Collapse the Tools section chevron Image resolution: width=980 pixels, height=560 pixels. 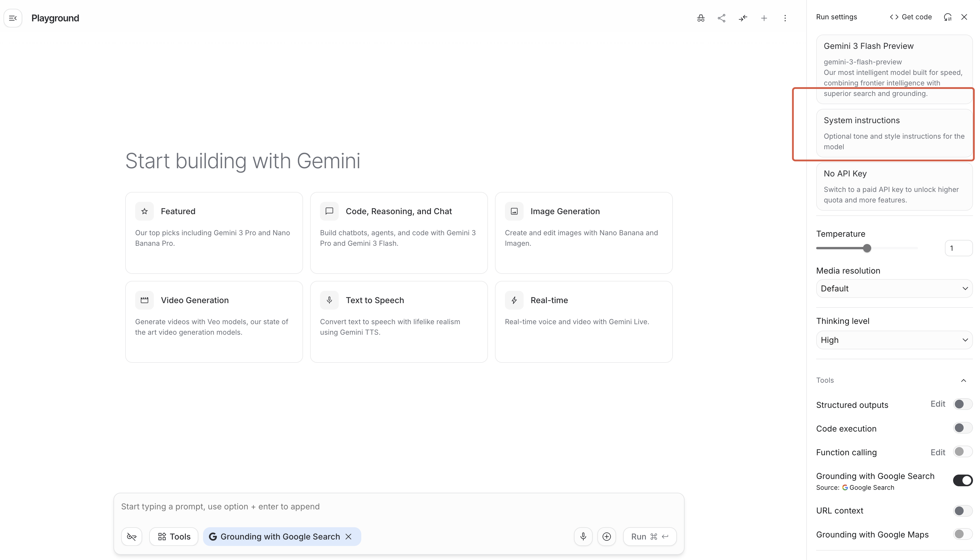coord(963,380)
